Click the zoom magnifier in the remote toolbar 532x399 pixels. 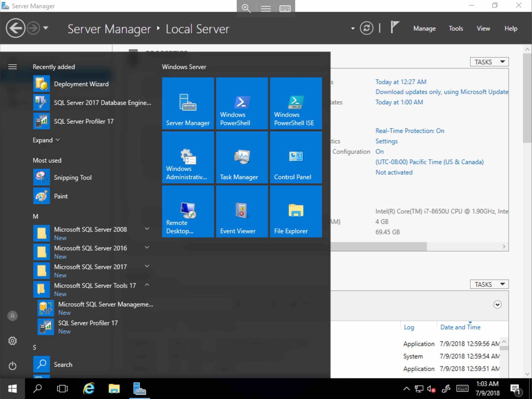[x=246, y=8]
